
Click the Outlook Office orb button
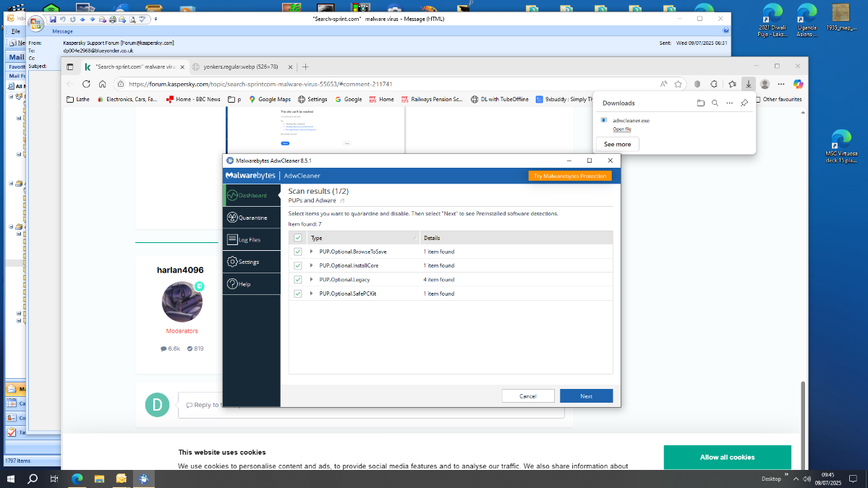(x=36, y=24)
